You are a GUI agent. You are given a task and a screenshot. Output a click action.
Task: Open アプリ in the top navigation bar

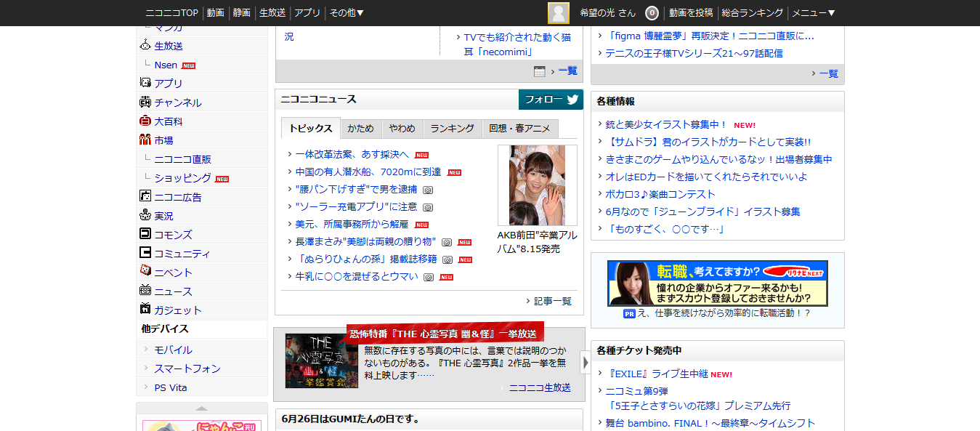pos(307,13)
